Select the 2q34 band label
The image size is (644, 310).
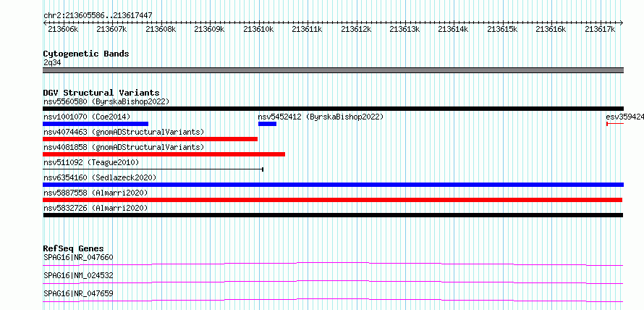(x=52, y=62)
